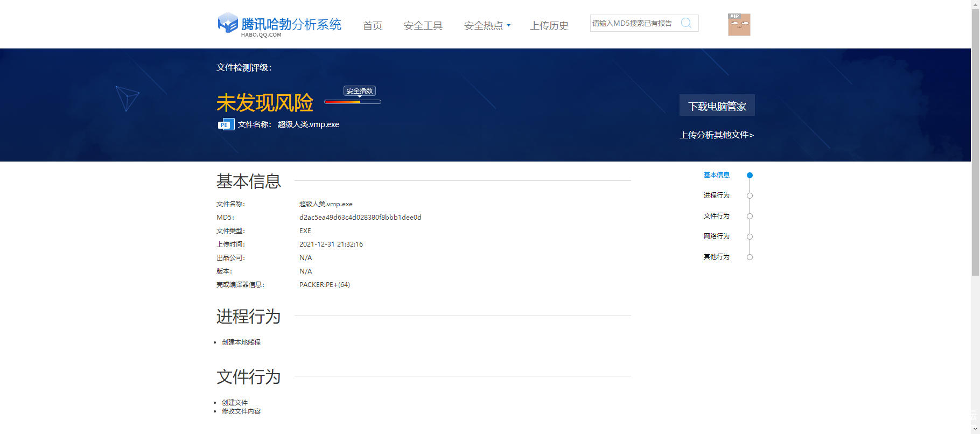
Task: Select the 文件行为 timeline dot
Action: [750, 216]
